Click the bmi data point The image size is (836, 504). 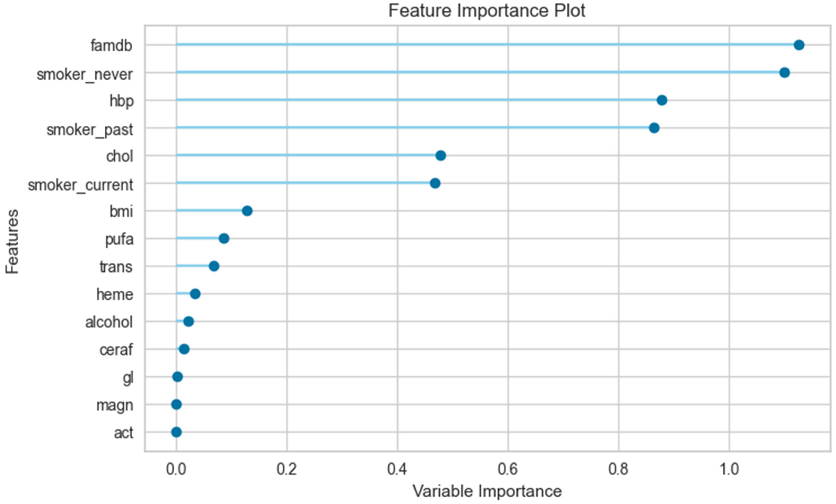247,211
